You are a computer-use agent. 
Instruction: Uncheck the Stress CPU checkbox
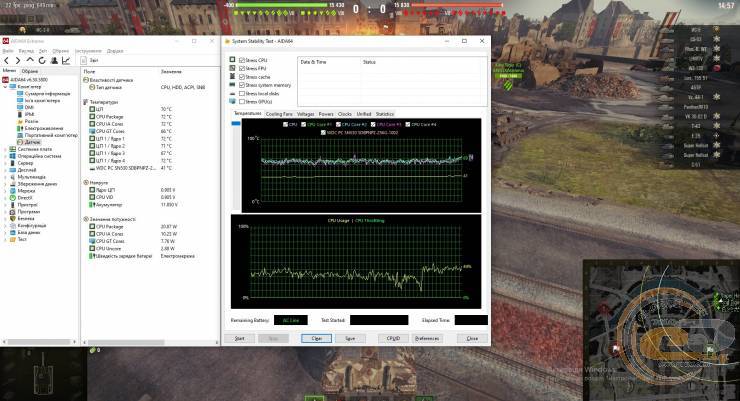242,60
